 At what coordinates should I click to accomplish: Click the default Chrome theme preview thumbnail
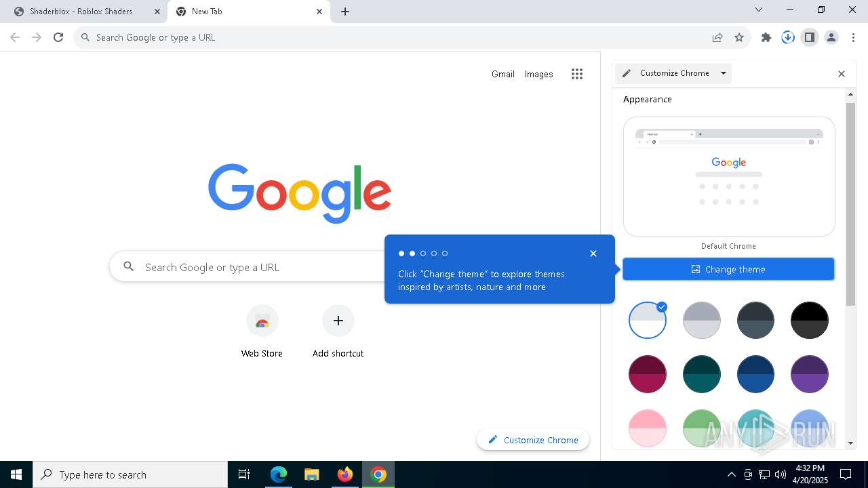[x=729, y=176]
